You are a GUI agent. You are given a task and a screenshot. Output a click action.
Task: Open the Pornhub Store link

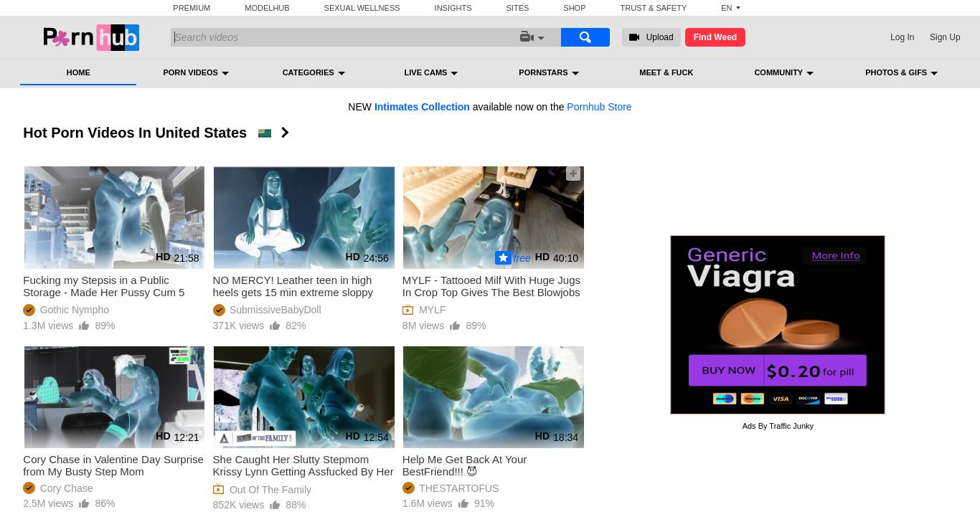coord(599,107)
